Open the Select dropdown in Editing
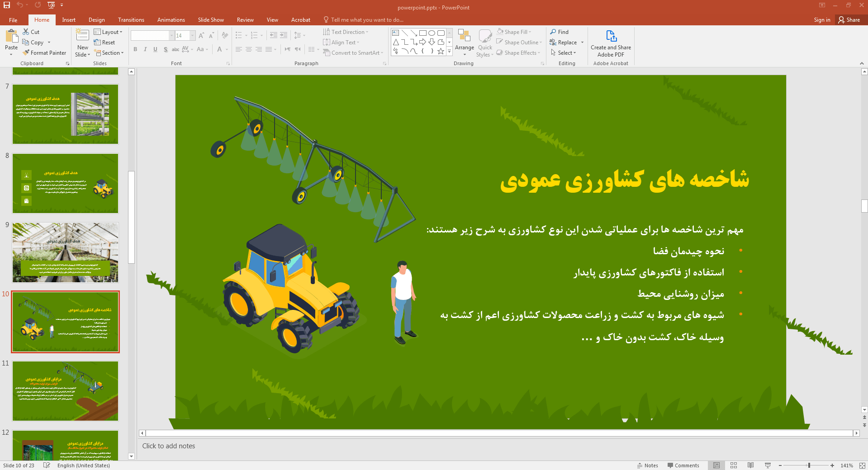 (564, 53)
